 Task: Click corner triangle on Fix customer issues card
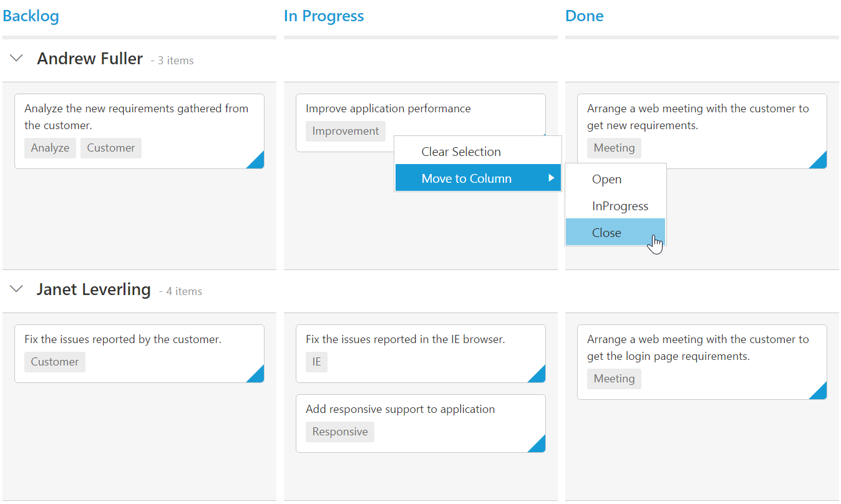coord(258,376)
